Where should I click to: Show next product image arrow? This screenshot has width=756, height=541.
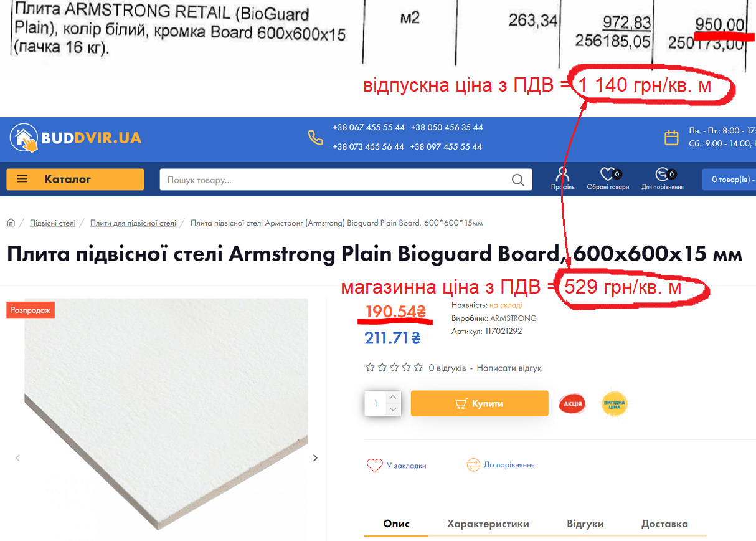click(x=315, y=458)
